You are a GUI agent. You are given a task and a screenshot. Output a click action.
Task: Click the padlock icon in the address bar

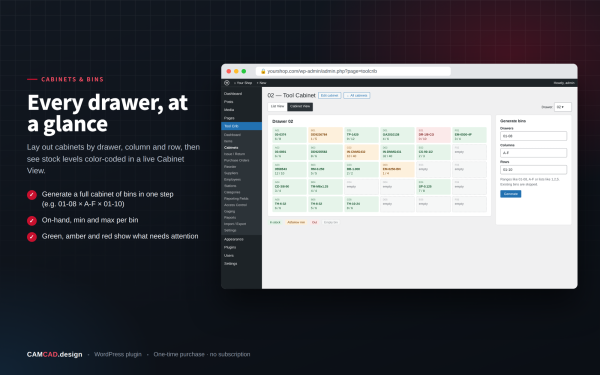pyautogui.click(x=263, y=71)
